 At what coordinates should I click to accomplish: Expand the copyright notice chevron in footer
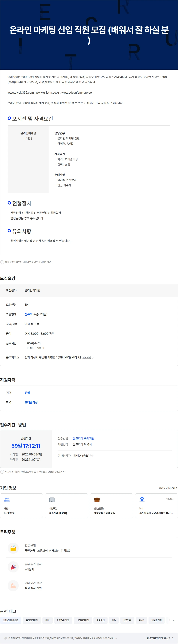116,638
